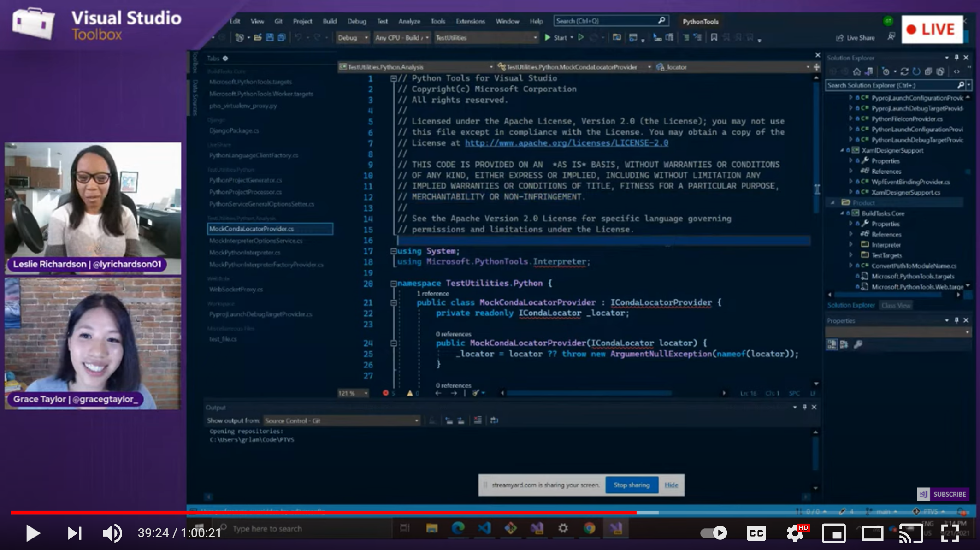Image resolution: width=980 pixels, height=550 pixels.
Task: Select DjangoPackage.cs in the Tabs list
Action: [x=234, y=131]
